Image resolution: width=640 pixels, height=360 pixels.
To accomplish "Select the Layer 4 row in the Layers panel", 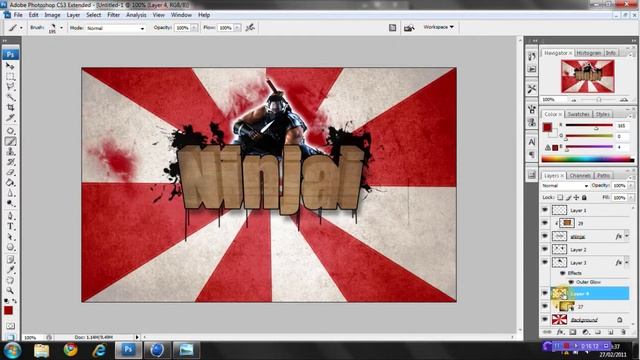I will pyautogui.click(x=590, y=293).
